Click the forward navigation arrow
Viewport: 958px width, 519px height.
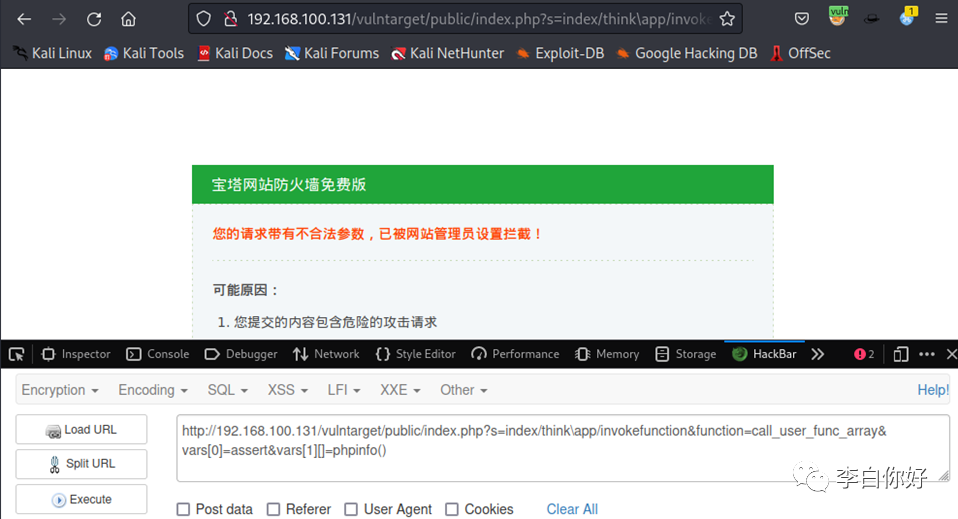pyautogui.click(x=59, y=20)
